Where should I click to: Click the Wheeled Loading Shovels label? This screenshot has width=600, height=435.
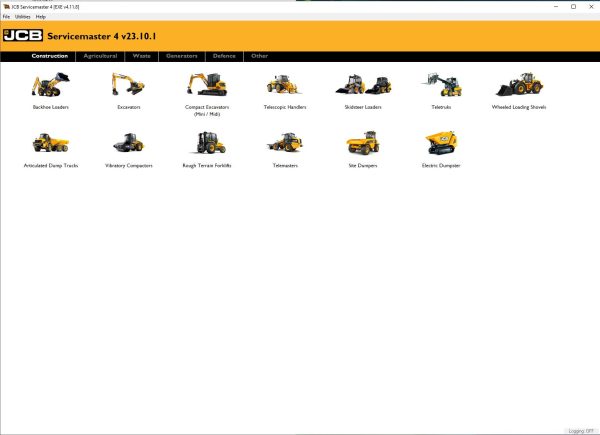519,107
